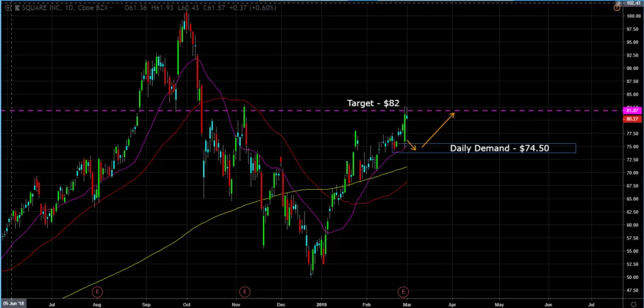Image resolution: width=644 pixels, height=308 pixels.
Task: Select the red 80.27 last price label
Action: (632, 119)
